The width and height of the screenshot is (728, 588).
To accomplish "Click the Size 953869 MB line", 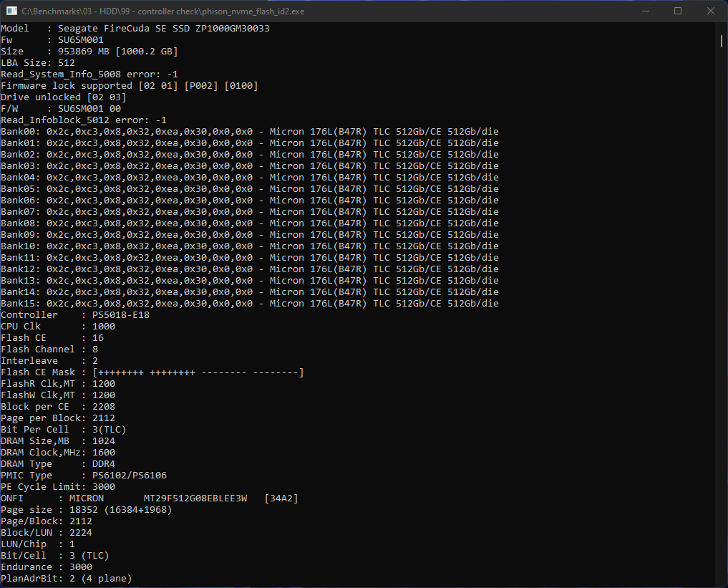I will [x=89, y=52].
